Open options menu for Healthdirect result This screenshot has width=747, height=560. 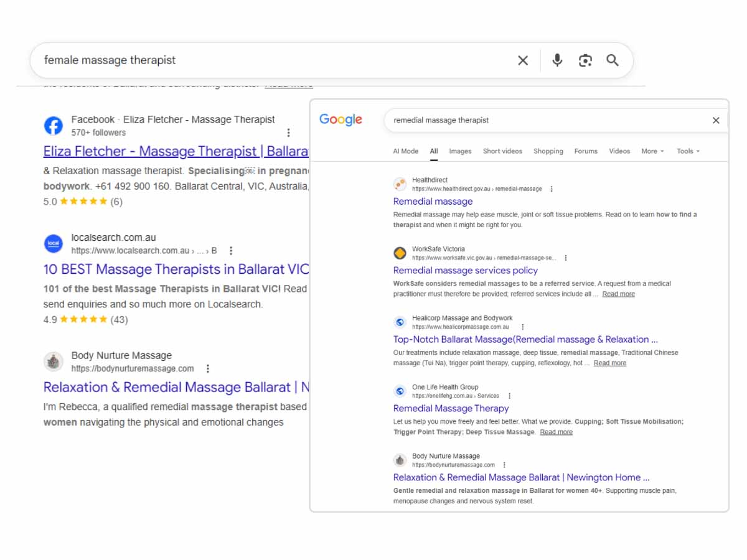pos(552,189)
